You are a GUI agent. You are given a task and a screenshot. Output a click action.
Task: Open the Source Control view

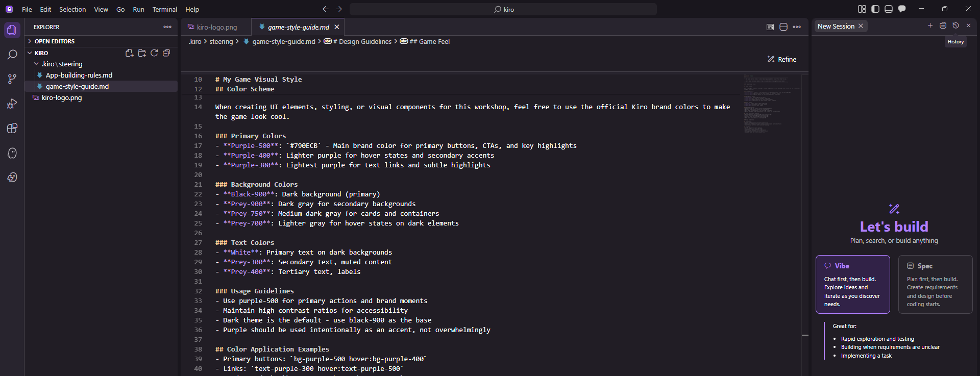(x=12, y=79)
